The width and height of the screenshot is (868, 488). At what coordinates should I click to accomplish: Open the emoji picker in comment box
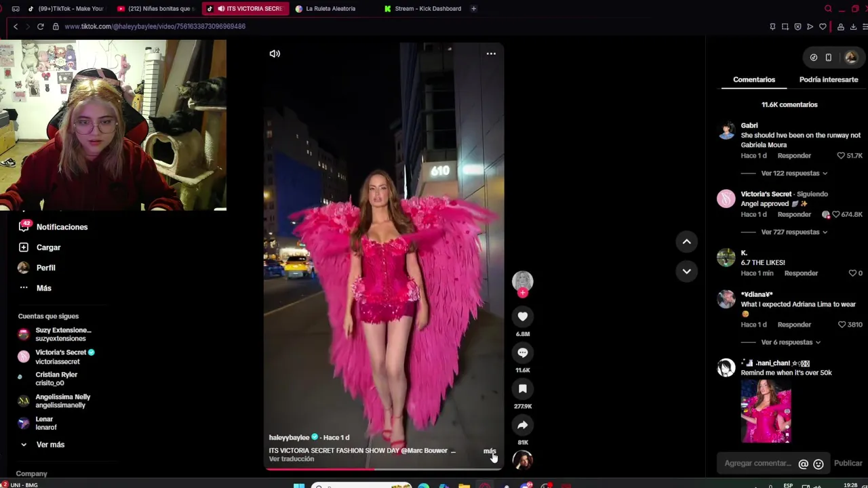(818, 464)
